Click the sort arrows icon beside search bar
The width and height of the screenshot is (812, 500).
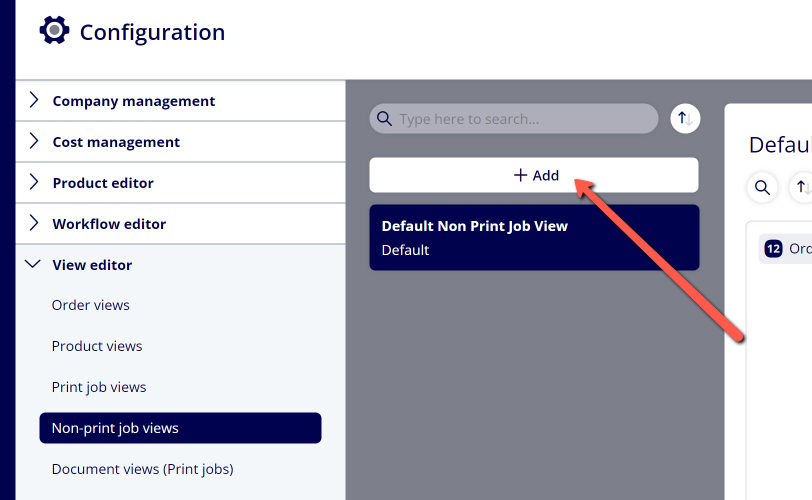tap(685, 119)
